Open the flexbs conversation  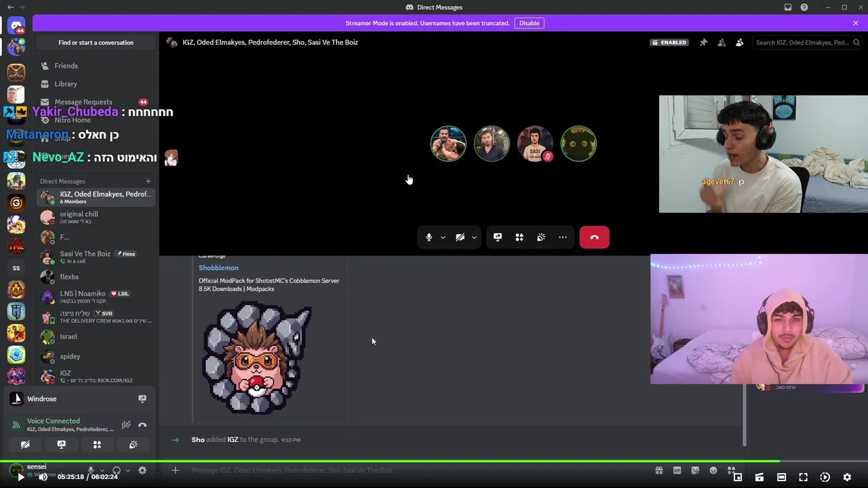(95, 277)
